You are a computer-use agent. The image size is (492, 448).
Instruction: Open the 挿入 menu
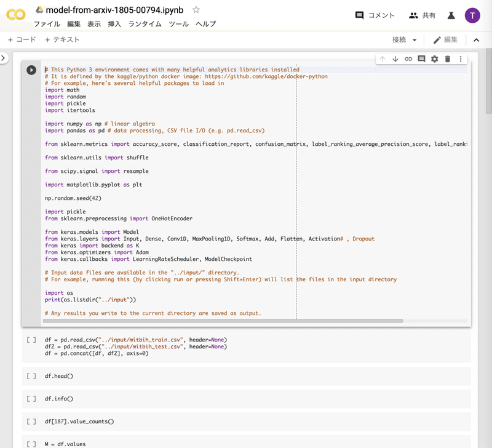point(114,24)
